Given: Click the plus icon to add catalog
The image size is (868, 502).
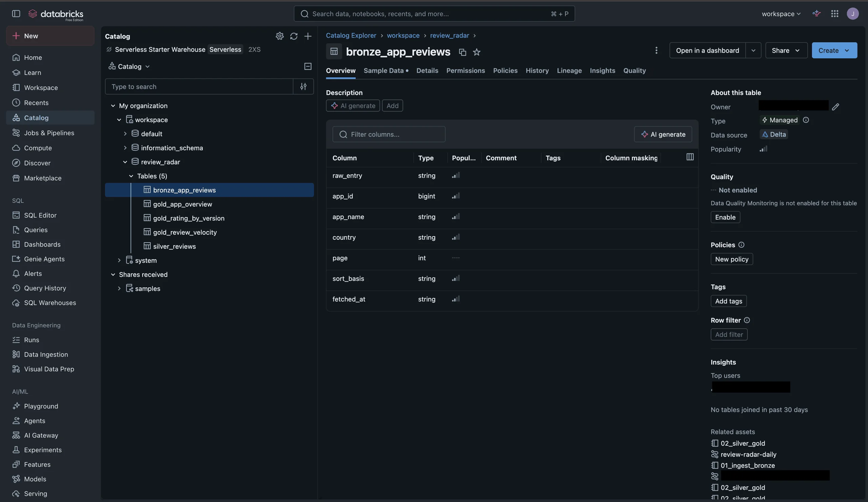Looking at the screenshot, I should [308, 36].
